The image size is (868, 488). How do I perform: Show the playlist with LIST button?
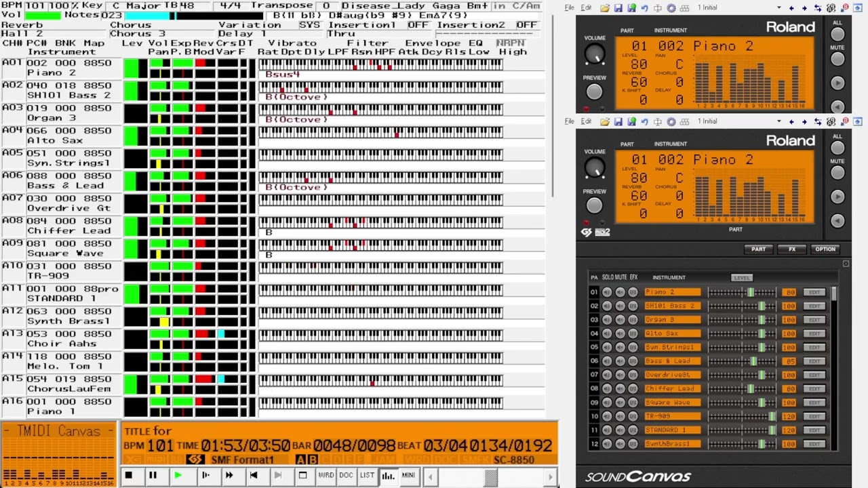click(367, 476)
